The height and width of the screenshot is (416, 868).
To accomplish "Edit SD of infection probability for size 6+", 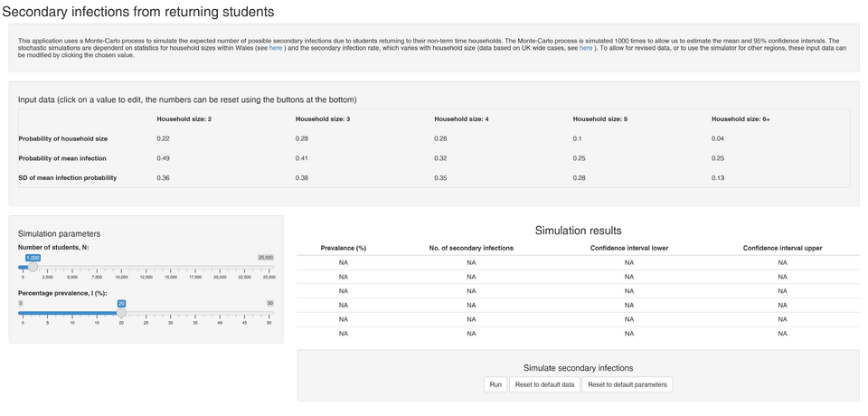I will (718, 178).
